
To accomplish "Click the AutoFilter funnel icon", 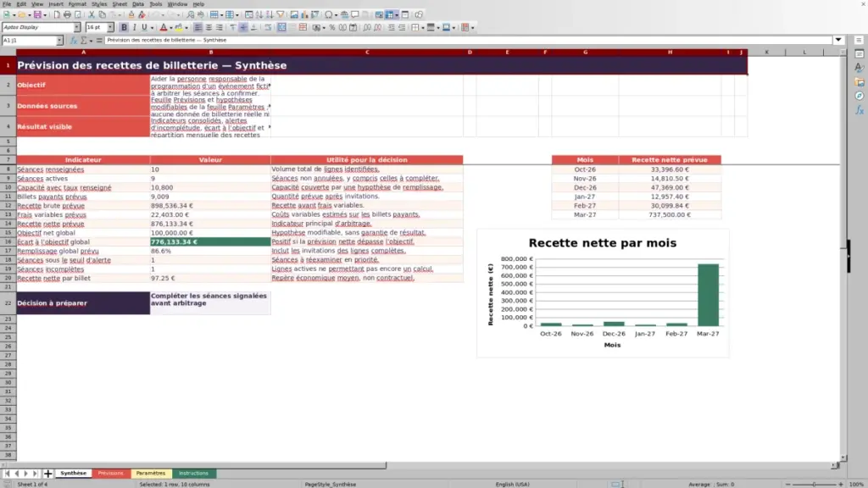I will 280,14.
